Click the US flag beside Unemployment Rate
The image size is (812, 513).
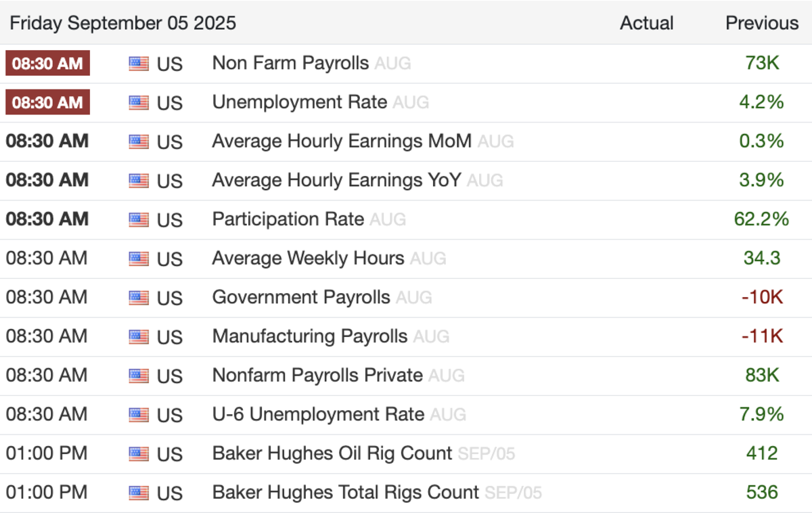click(x=138, y=103)
